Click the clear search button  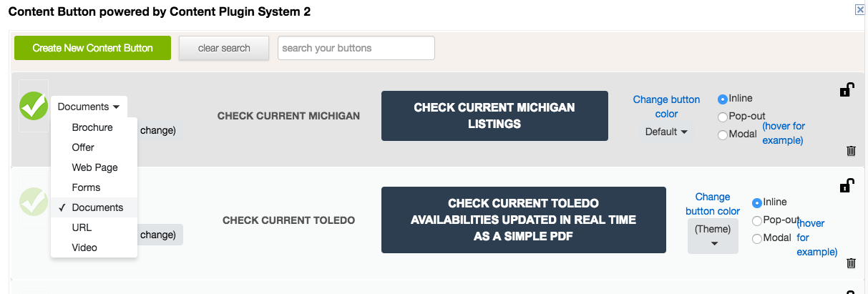pos(224,48)
